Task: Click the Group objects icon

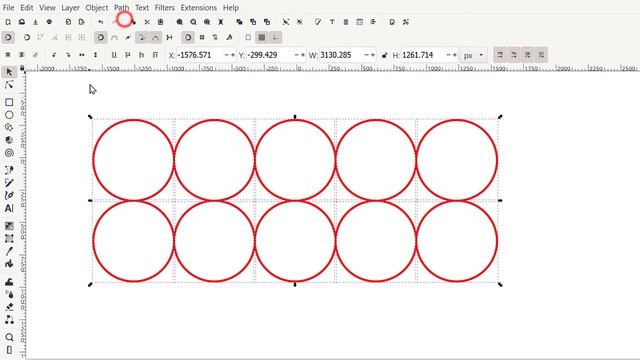Action: (x=286, y=22)
